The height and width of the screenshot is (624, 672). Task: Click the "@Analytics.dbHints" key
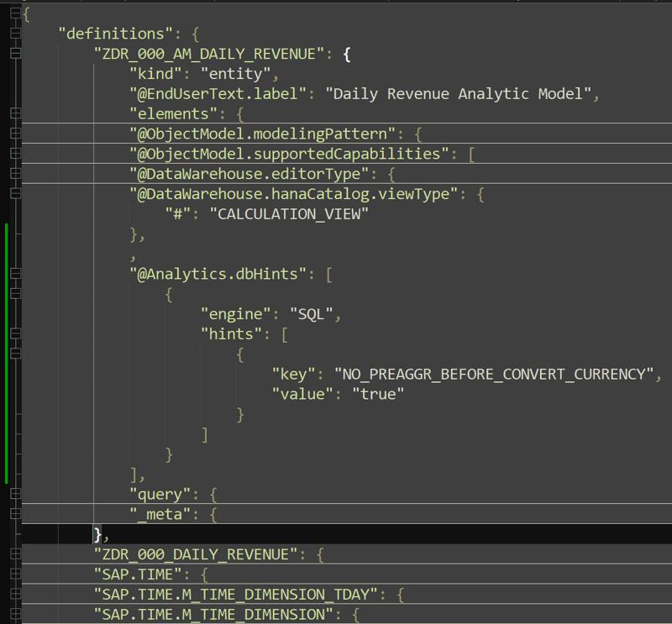(x=218, y=274)
